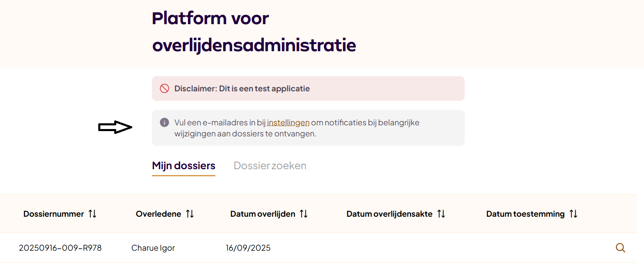Click the Overledene column header
644x263 pixels.
tap(158, 213)
